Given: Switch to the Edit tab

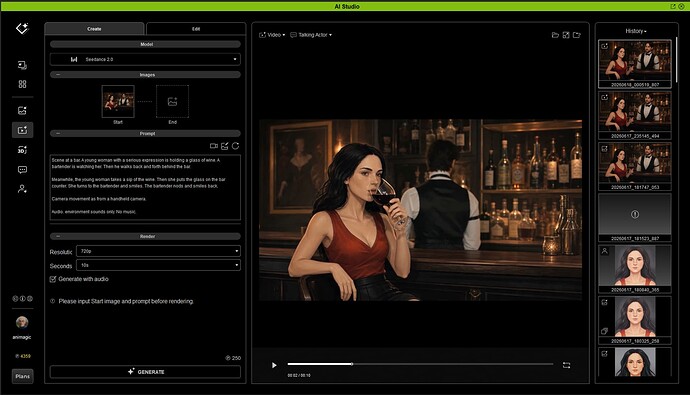Looking at the screenshot, I should point(196,29).
